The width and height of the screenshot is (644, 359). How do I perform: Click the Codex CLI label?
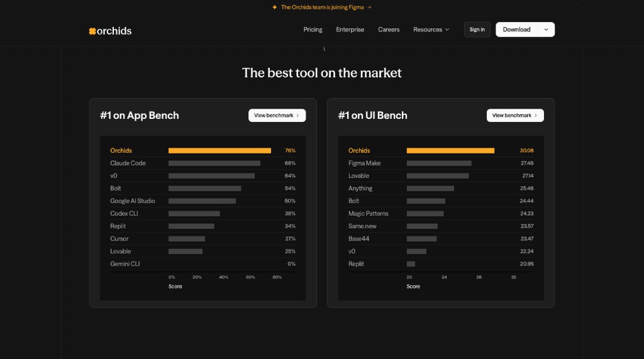[x=124, y=214]
